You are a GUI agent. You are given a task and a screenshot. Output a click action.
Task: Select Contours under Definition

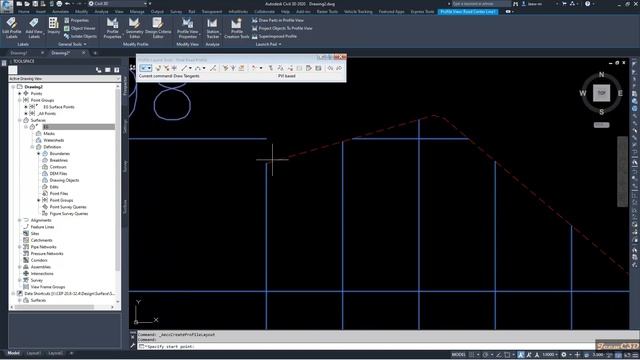58,167
